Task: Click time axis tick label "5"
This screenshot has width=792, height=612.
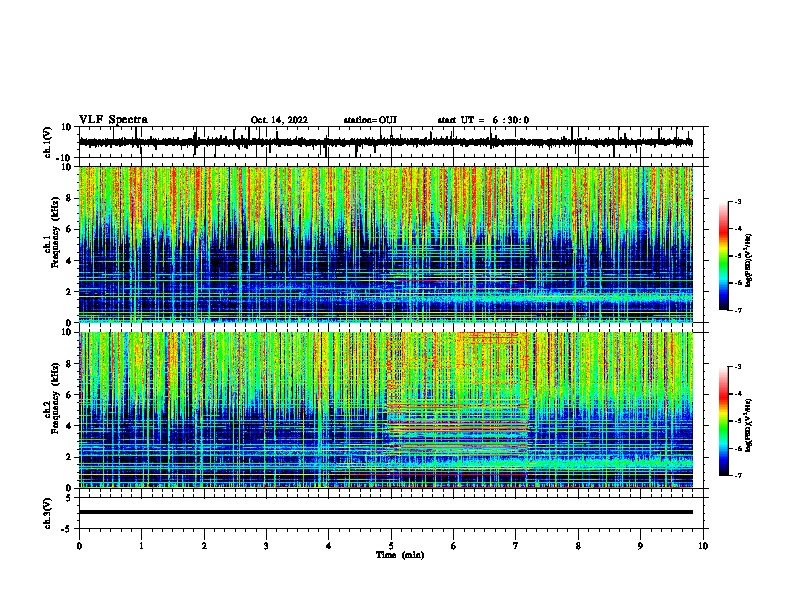Action: 391,545
